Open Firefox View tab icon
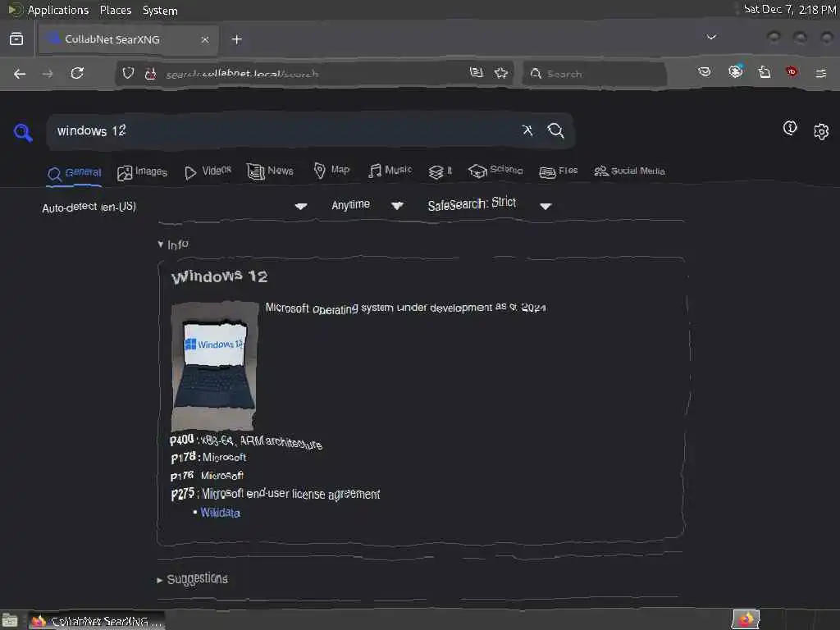The width and height of the screenshot is (840, 630). click(x=16, y=39)
